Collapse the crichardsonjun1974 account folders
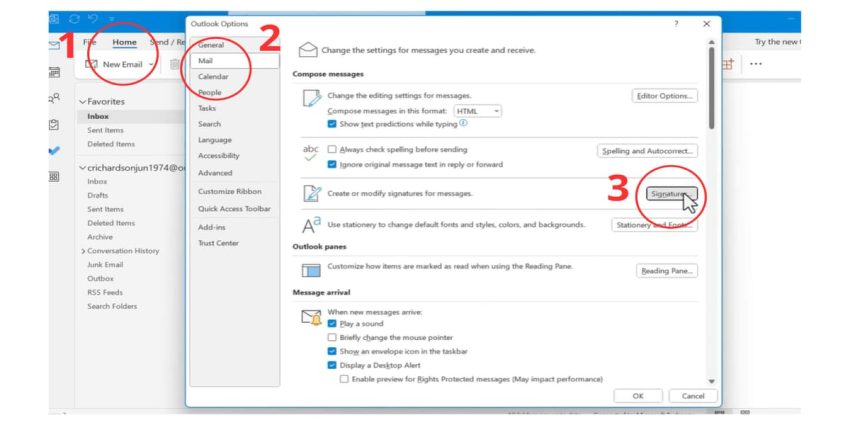The image size is (850, 425). point(82,168)
